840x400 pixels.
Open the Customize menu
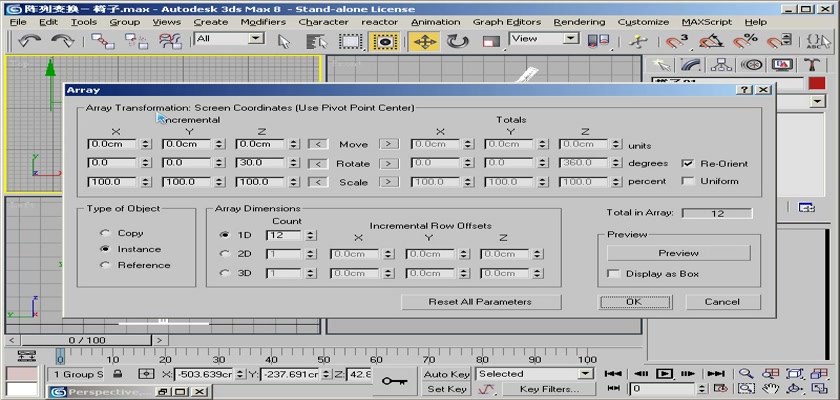click(643, 22)
